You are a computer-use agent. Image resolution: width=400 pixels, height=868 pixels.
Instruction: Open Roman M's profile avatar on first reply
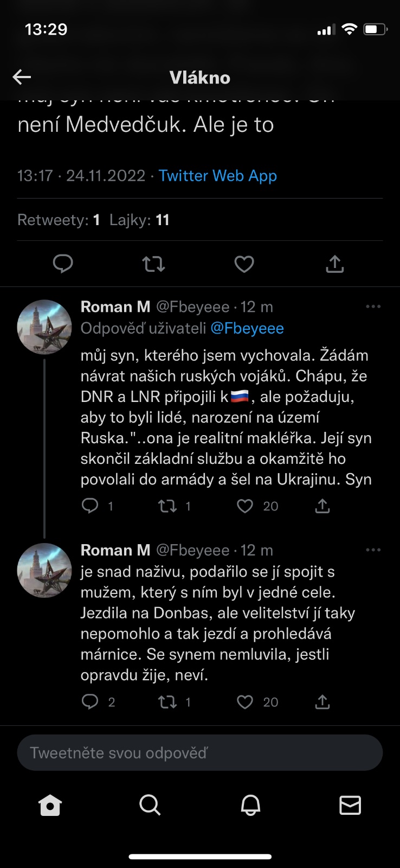pos(44,327)
